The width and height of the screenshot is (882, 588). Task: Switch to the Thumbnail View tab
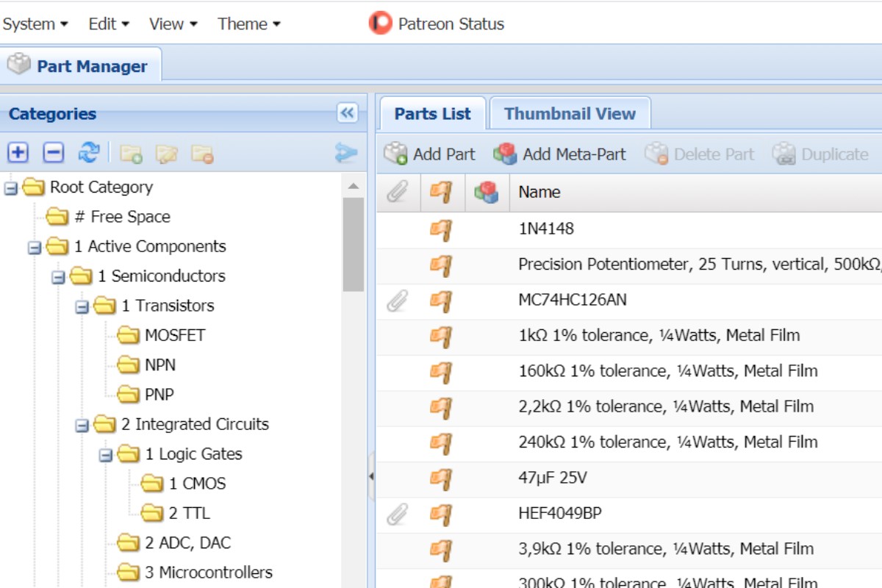click(570, 113)
